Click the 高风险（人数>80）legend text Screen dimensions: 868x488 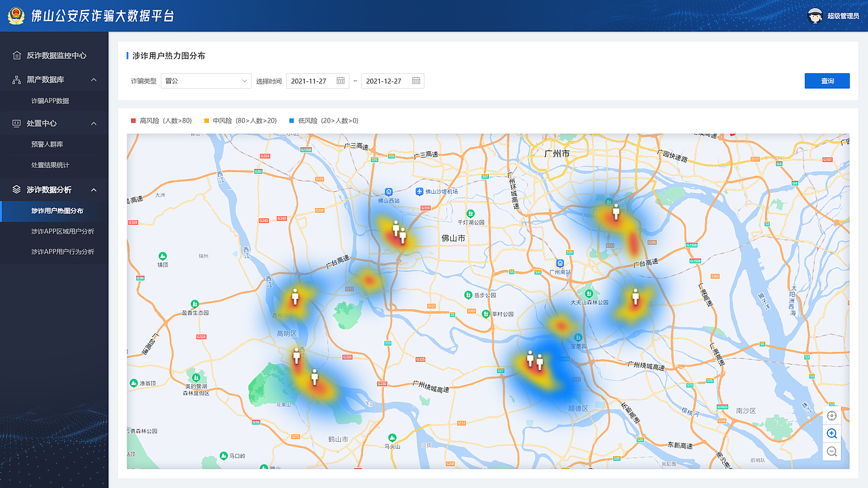pyautogui.click(x=165, y=121)
